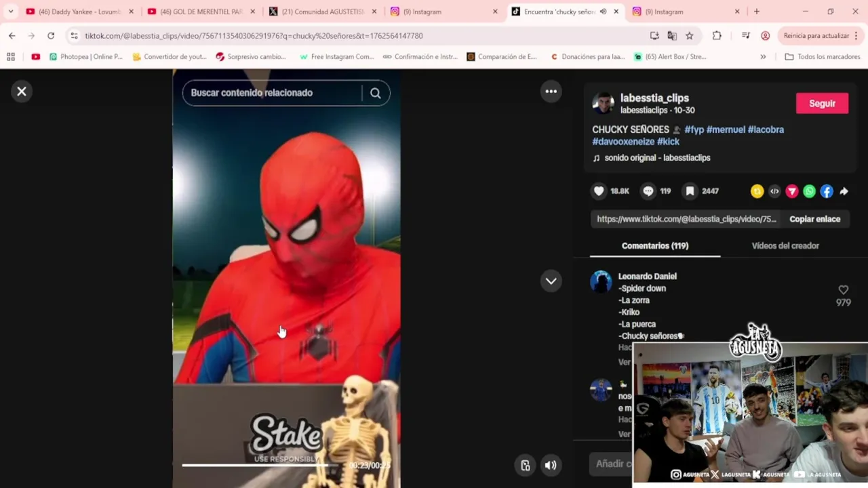868x488 pixels.
Task: Open the YouTube bookmark icon
Action: click(35, 57)
